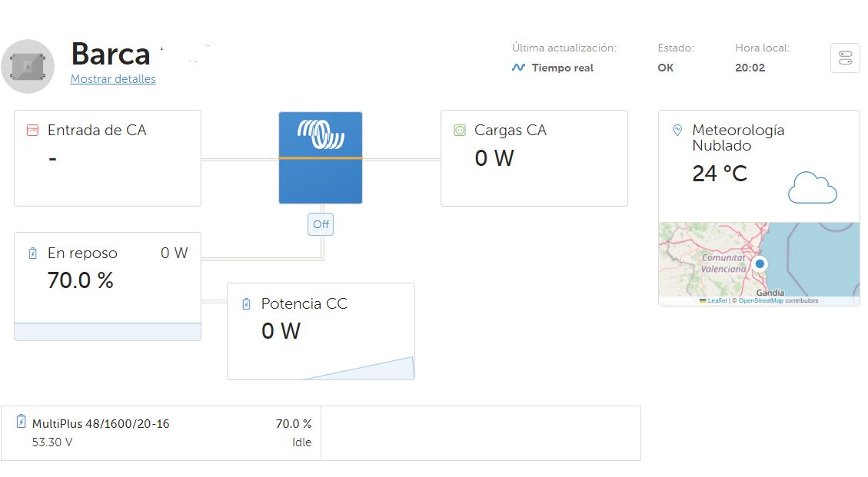Toggle the inverter Off switch
Viewport: 868px width, 477px height.
(321, 225)
